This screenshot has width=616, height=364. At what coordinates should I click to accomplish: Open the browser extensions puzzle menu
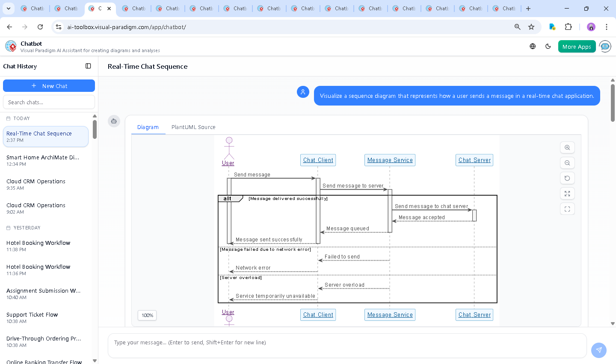click(569, 26)
